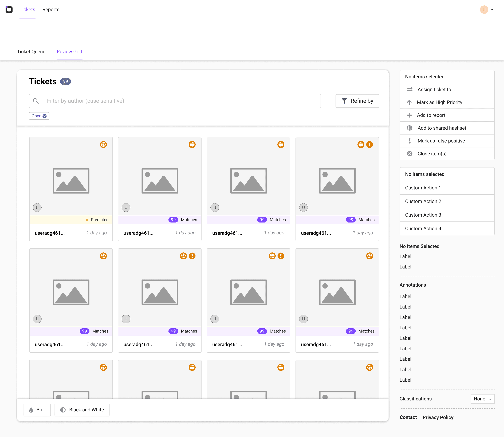Click the Add to shared hashset action
This screenshot has height=437, width=504.
pyautogui.click(x=441, y=128)
